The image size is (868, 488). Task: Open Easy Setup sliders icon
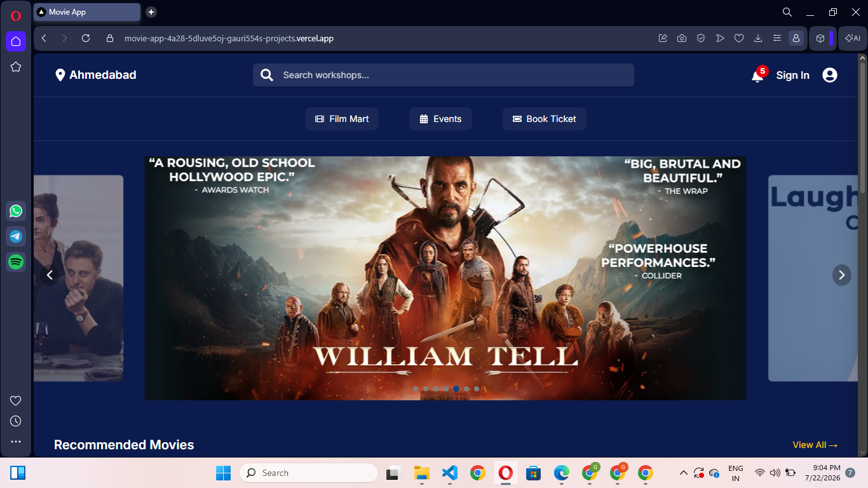point(777,38)
